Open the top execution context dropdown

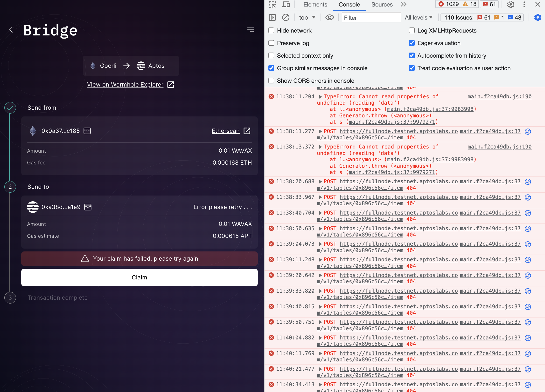[x=307, y=17]
